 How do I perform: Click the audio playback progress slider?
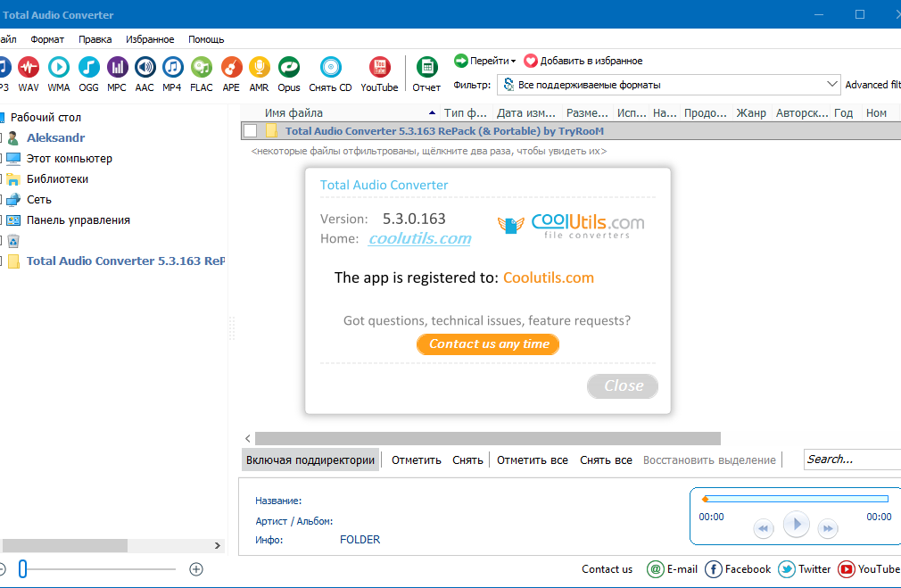click(x=796, y=499)
